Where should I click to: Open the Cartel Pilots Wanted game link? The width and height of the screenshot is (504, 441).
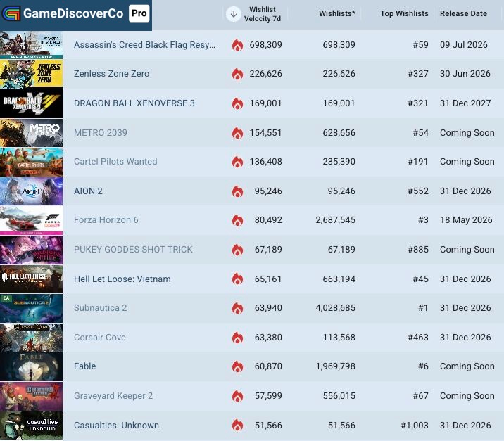(x=115, y=162)
